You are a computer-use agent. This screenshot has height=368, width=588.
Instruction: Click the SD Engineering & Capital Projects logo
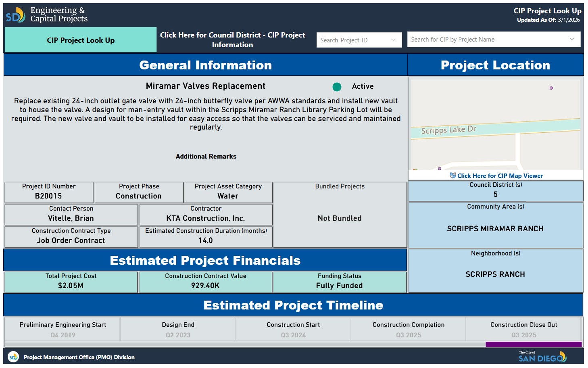[46, 15]
